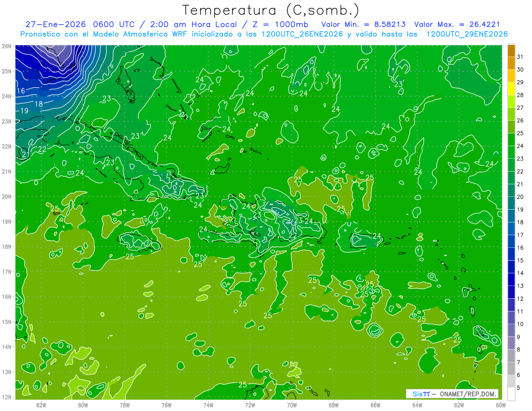
Task: Click the dark orange top color scale swatch
Action: click(511, 51)
